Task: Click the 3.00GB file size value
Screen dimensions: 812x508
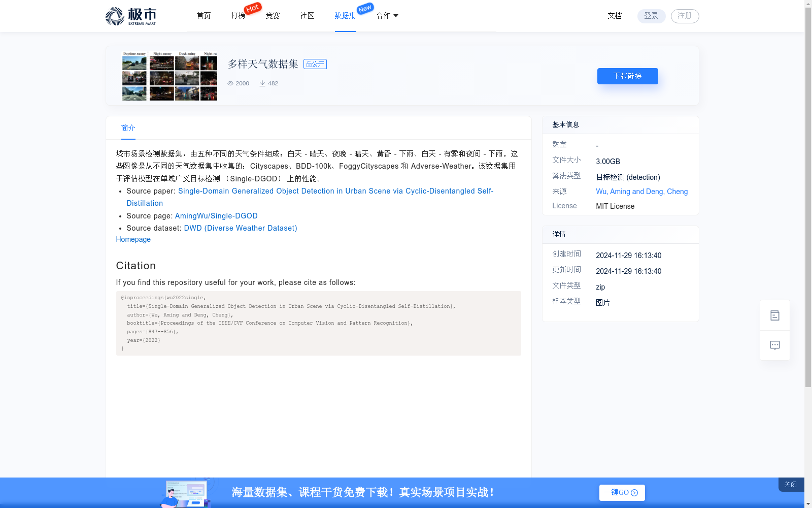Action: [608, 162]
